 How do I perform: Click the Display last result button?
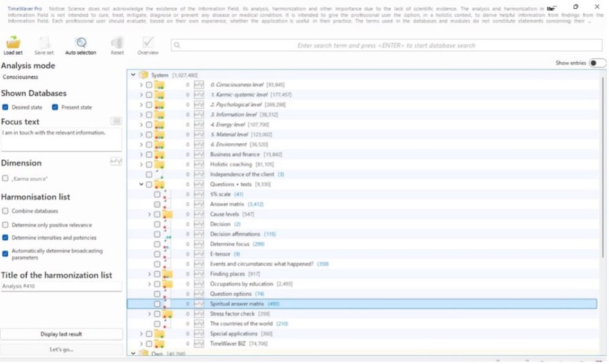pos(61,334)
